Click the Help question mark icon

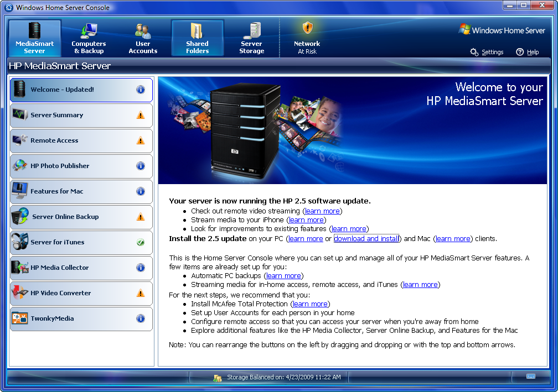520,52
